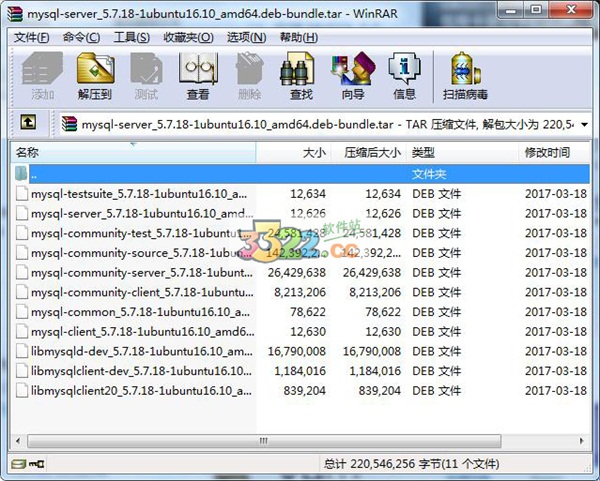This screenshot has height=481, width=600.
Task: Click the Add (添加) toolbar icon
Action: [42, 77]
